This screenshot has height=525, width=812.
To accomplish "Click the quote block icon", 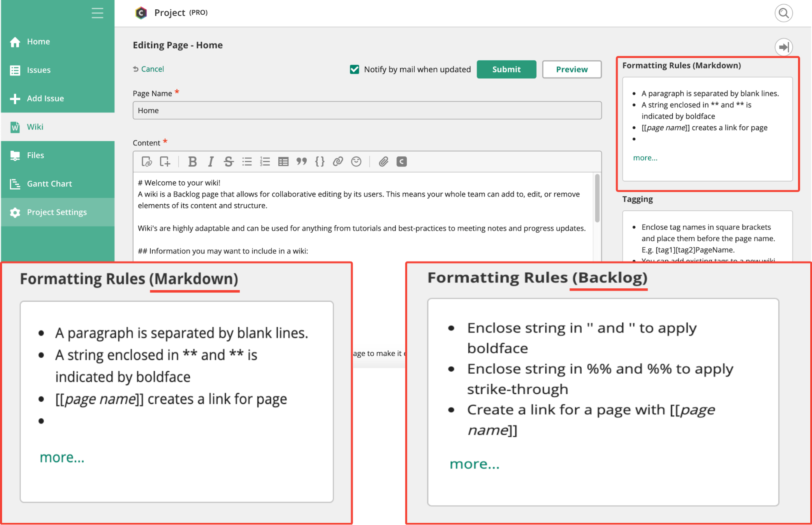I will [301, 162].
